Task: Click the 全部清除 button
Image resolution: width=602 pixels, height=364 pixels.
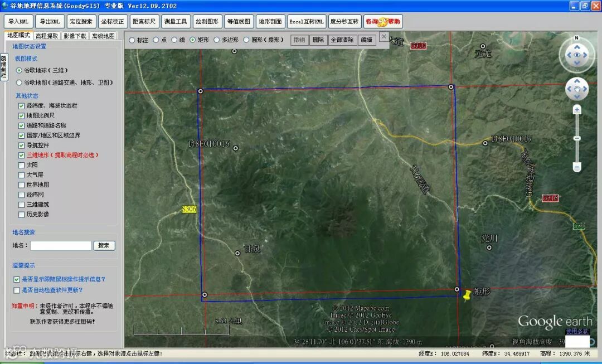Action: 342,40
